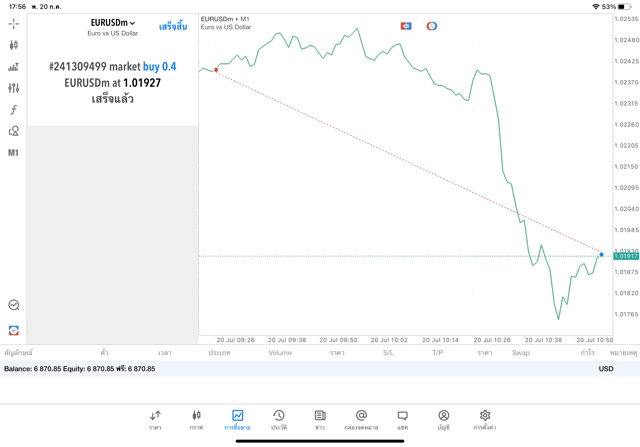Sort by สัญลักษณ์ symbol column header
The width and height of the screenshot is (640, 447).
[18, 352]
